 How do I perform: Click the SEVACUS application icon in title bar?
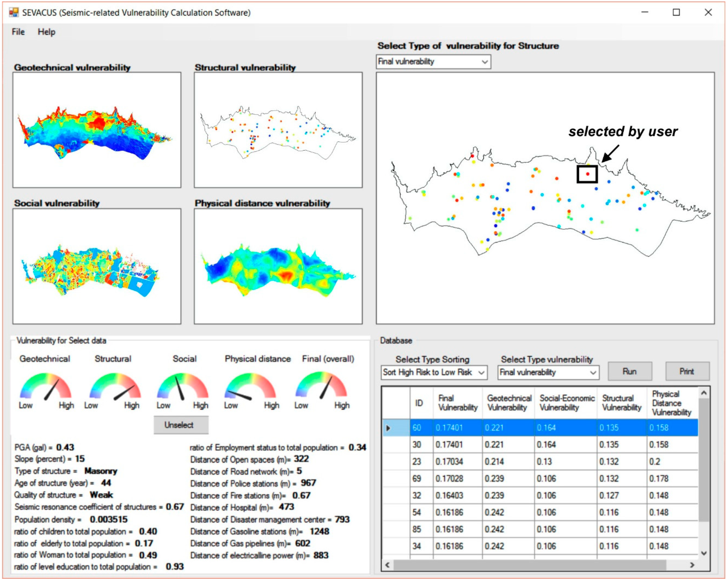click(14, 12)
